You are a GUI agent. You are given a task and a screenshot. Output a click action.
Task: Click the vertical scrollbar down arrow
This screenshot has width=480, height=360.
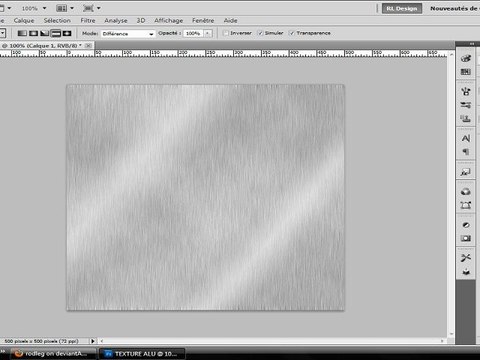(x=451, y=334)
